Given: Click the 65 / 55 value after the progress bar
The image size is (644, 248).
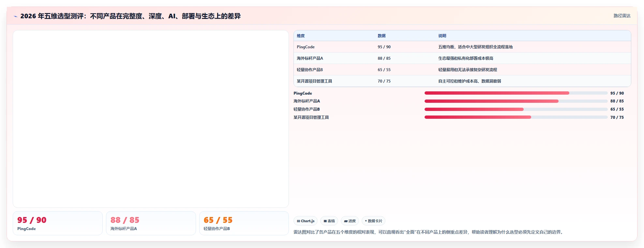Looking at the screenshot, I should click(617, 109).
